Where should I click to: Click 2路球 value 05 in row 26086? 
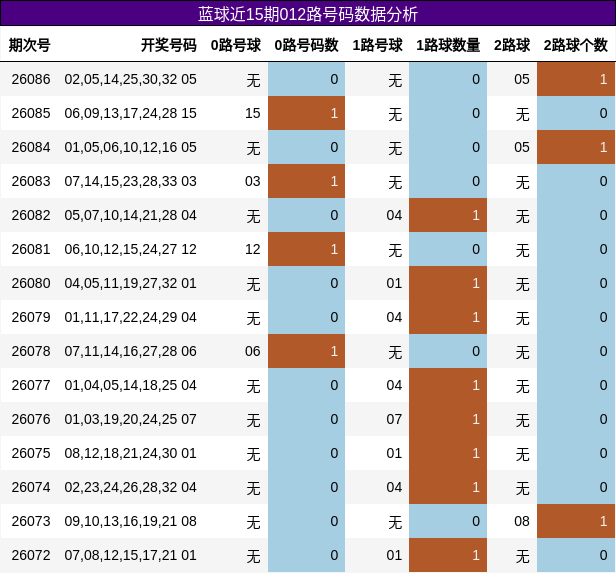[522, 79]
